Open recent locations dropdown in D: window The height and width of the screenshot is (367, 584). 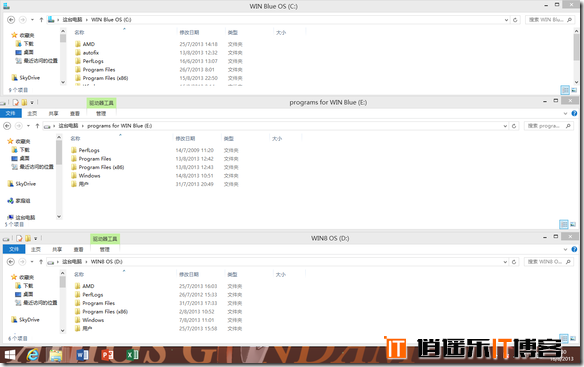tap(32, 262)
